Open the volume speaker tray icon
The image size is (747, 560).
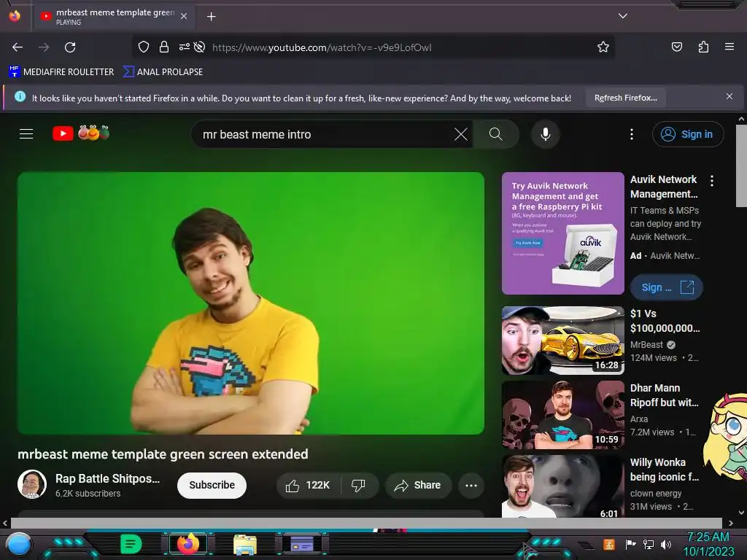point(666,544)
